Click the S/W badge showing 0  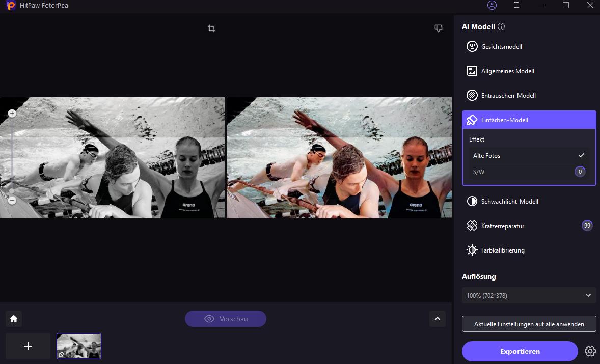(x=580, y=172)
